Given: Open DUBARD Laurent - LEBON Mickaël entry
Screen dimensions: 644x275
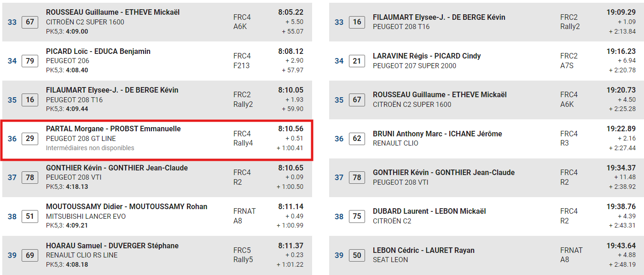Looking at the screenshot, I should 429,211.
